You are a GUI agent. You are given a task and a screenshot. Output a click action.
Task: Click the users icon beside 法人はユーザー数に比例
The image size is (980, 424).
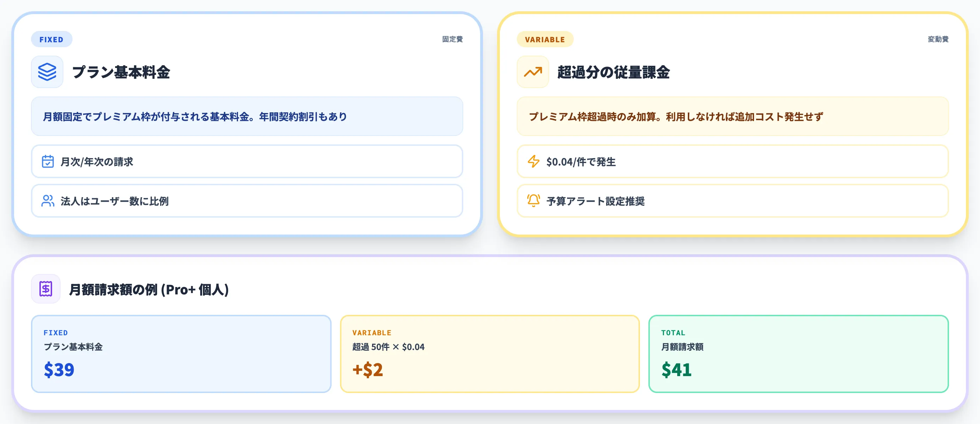[48, 201]
